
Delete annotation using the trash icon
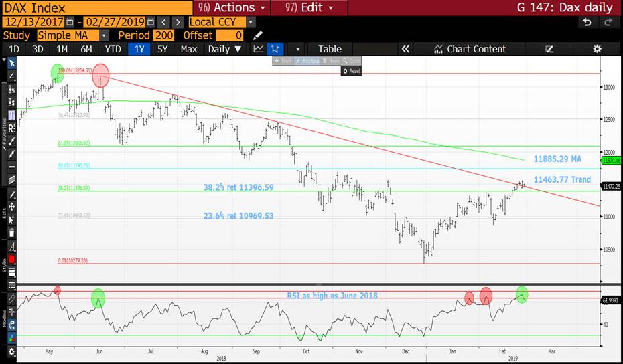(x=12, y=232)
